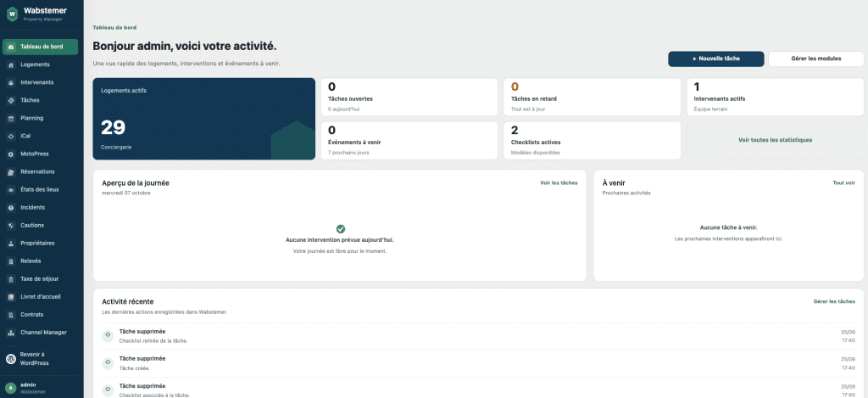Click Gérer les modules button
The image size is (868, 398).
(x=816, y=59)
